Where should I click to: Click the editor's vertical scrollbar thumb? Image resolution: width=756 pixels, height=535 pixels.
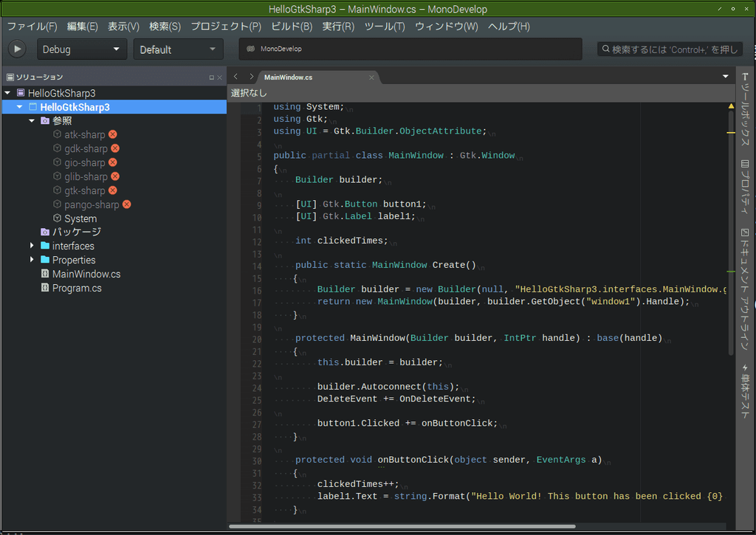[x=731, y=232]
